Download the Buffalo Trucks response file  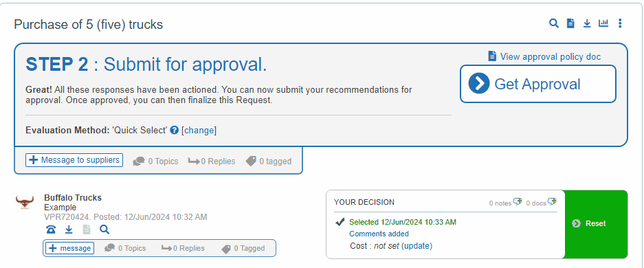(x=69, y=230)
